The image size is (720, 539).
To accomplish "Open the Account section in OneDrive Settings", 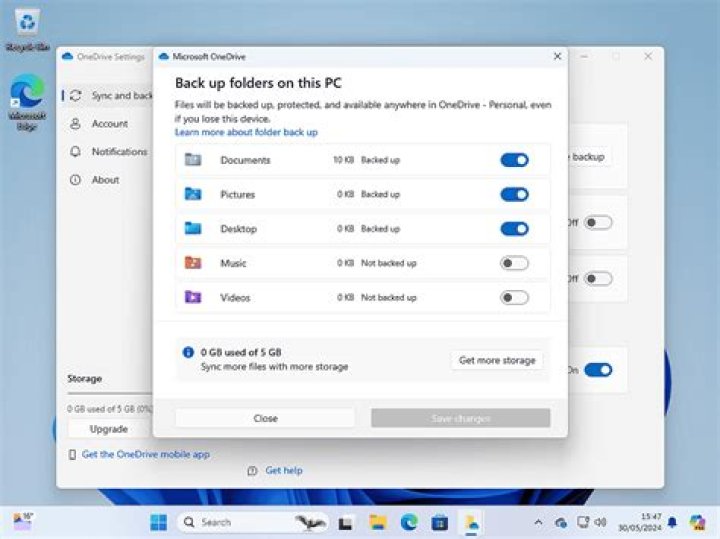I will click(x=110, y=124).
